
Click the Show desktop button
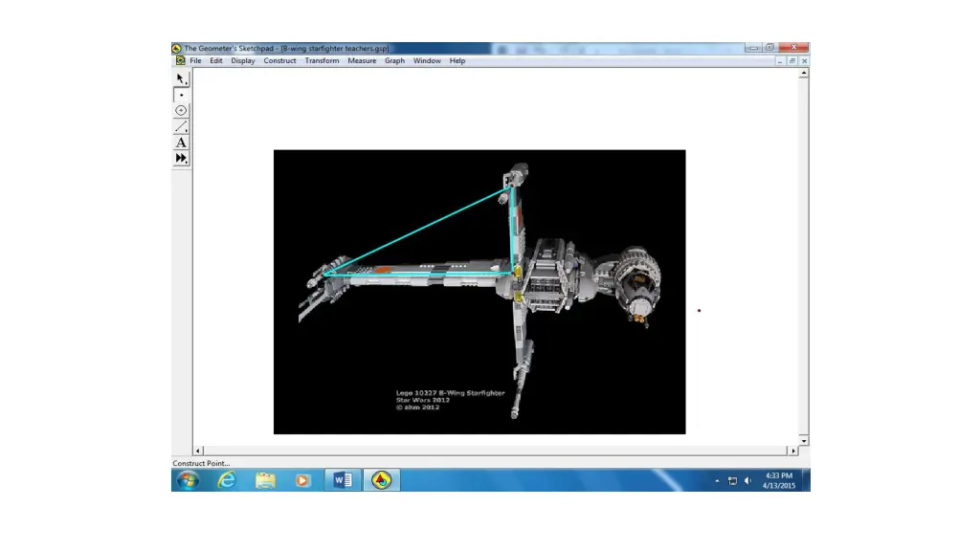[x=806, y=480]
